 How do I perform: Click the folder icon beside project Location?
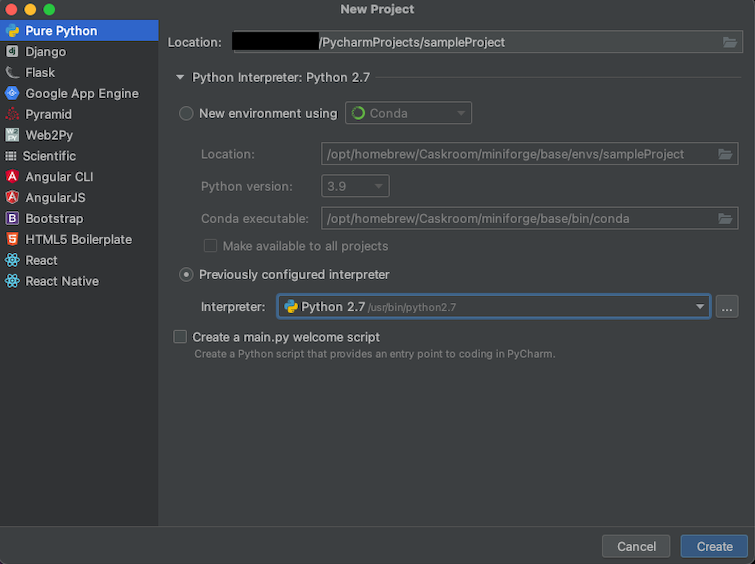tap(729, 42)
